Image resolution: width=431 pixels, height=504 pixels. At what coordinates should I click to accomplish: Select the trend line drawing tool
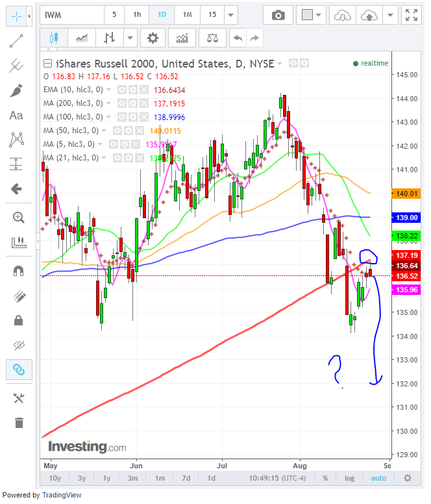[16, 41]
